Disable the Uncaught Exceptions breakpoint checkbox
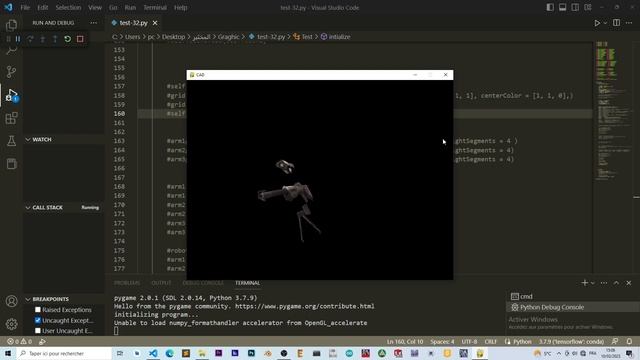 (38, 320)
